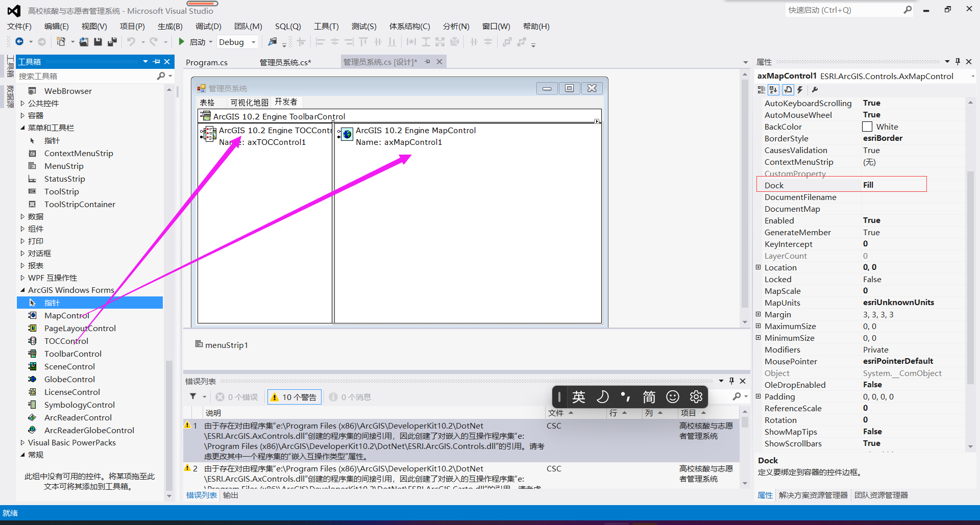Viewport: 980px width, 525px height.
Task: Save the current file with the disk icon
Action: 98,42
